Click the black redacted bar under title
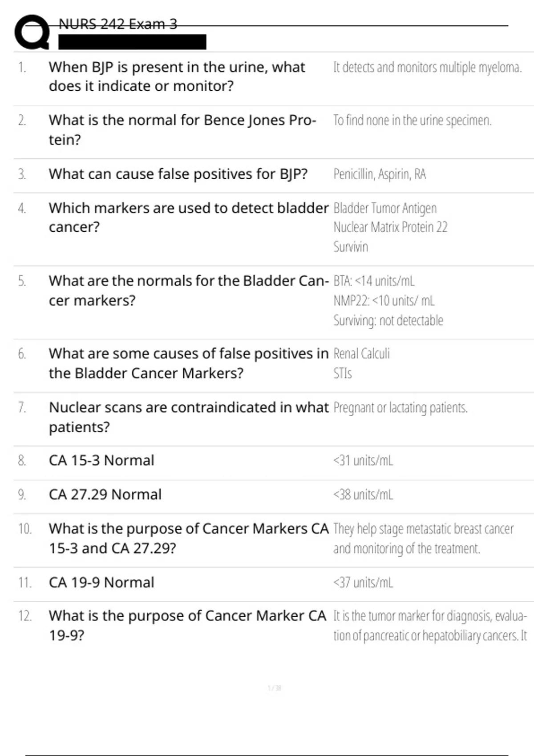 pos(132,42)
